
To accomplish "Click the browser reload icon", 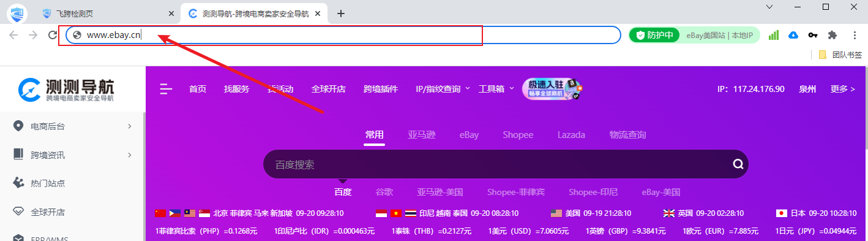I will click(53, 35).
